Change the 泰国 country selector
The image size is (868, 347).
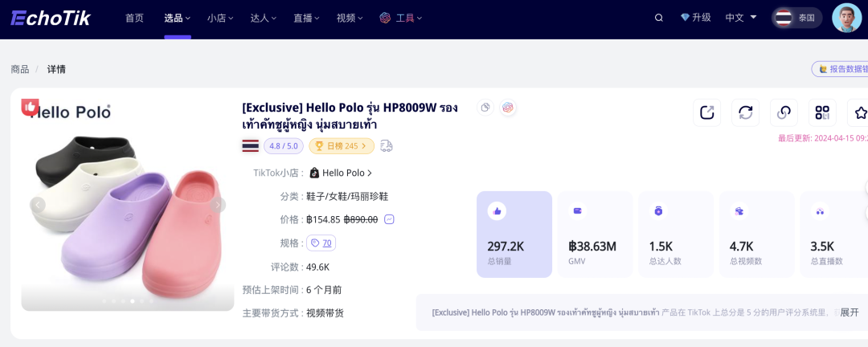pos(797,18)
